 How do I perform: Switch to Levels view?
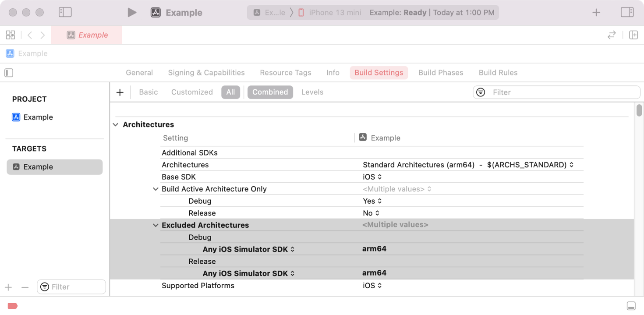(x=312, y=92)
